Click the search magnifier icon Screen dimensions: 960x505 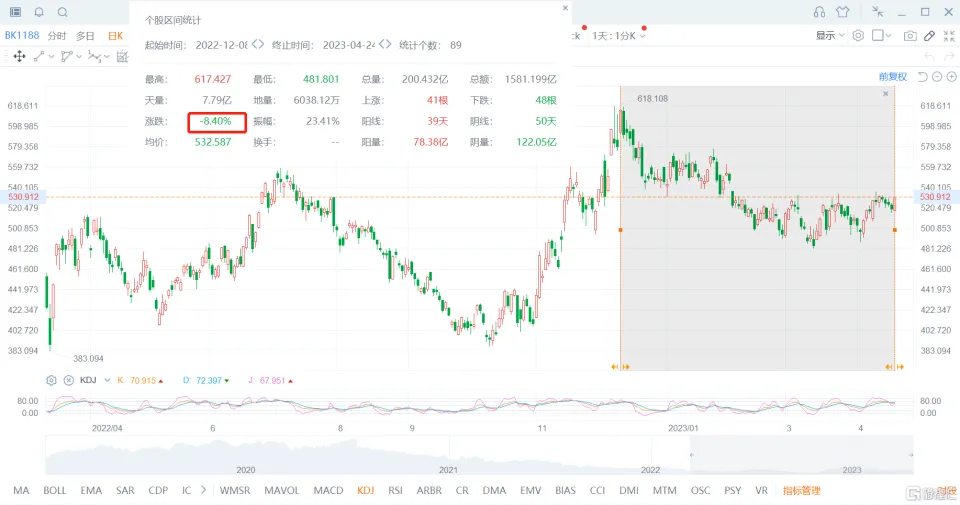(63, 12)
